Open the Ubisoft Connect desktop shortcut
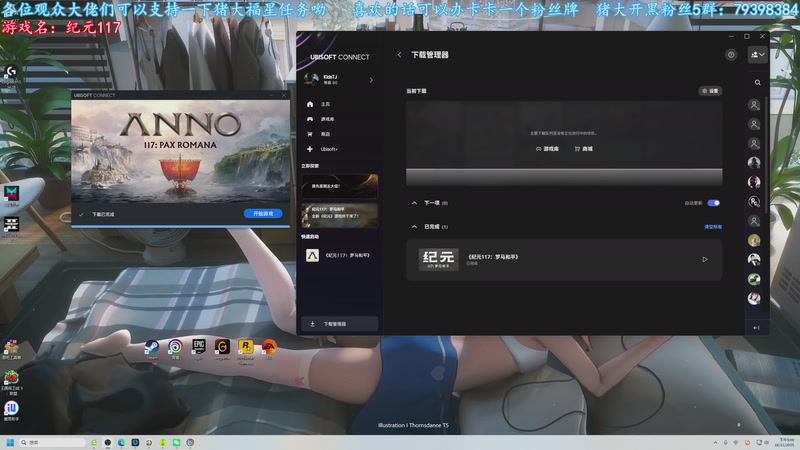The height and width of the screenshot is (450, 800). [175, 348]
